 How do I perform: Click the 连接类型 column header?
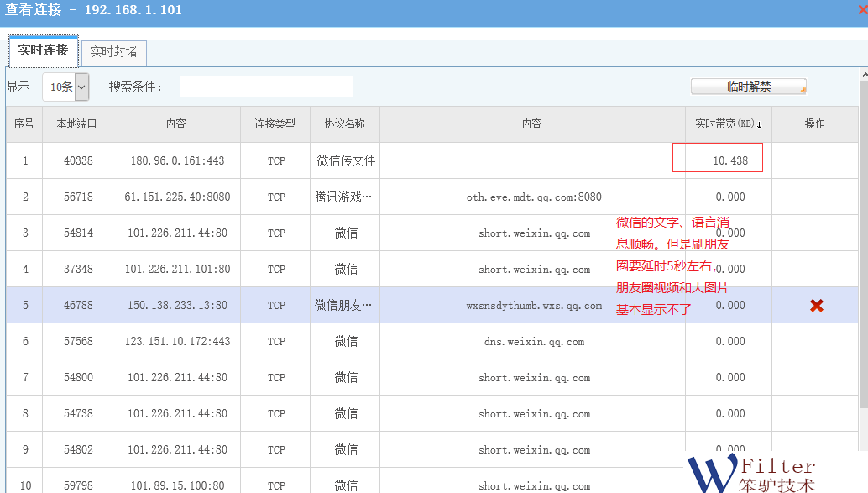tap(275, 123)
